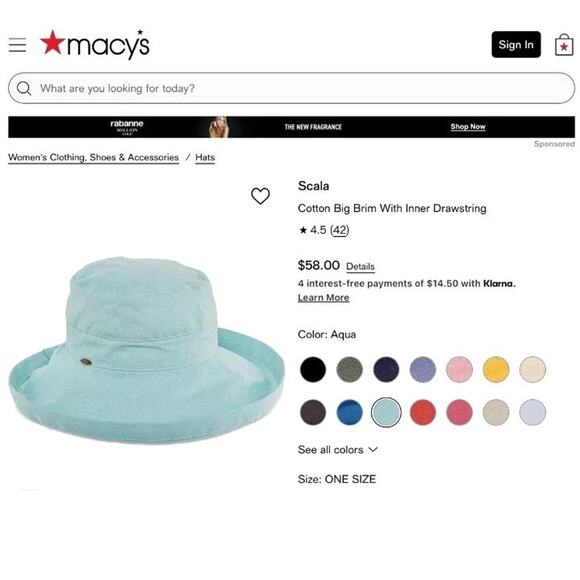The height and width of the screenshot is (580, 580).
Task: Click Sign In button
Action: [516, 44]
